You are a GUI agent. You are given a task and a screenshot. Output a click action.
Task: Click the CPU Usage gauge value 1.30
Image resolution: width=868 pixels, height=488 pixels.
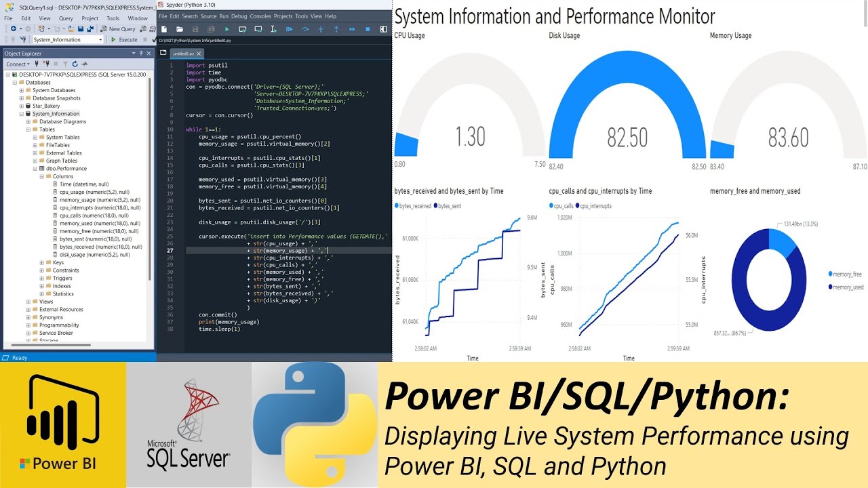[470, 137]
